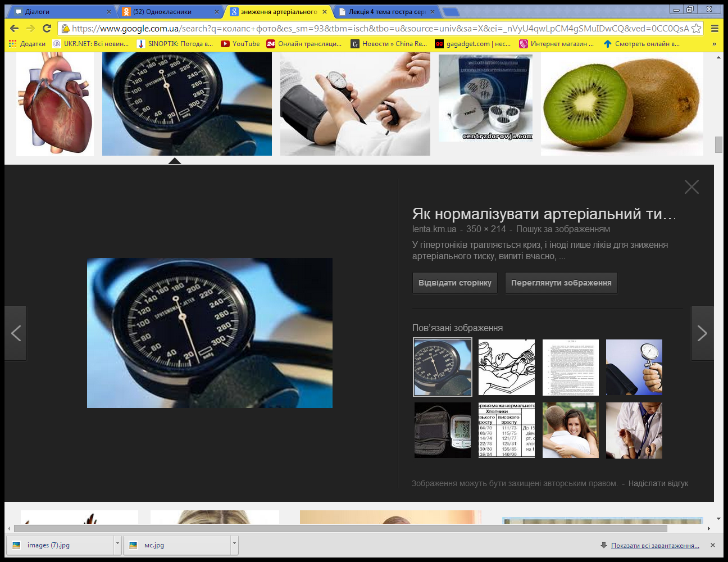Screen dimensions: 728x562
Task: Open downloaded file images (7).jpg
Action: pyautogui.click(x=61, y=545)
